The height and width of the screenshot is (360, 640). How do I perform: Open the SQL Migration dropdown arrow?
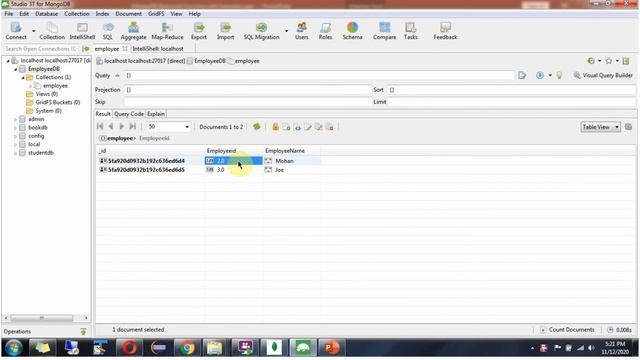(286, 31)
